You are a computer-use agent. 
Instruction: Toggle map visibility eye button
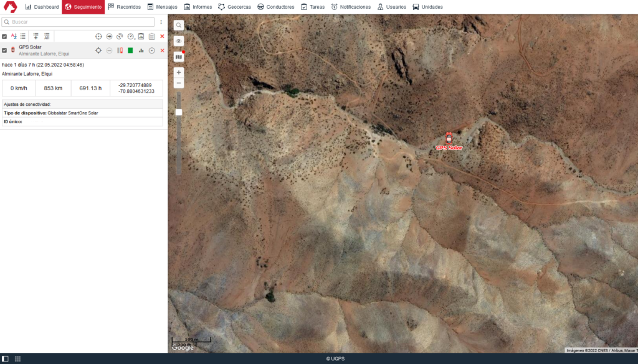pyautogui.click(x=179, y=41)
